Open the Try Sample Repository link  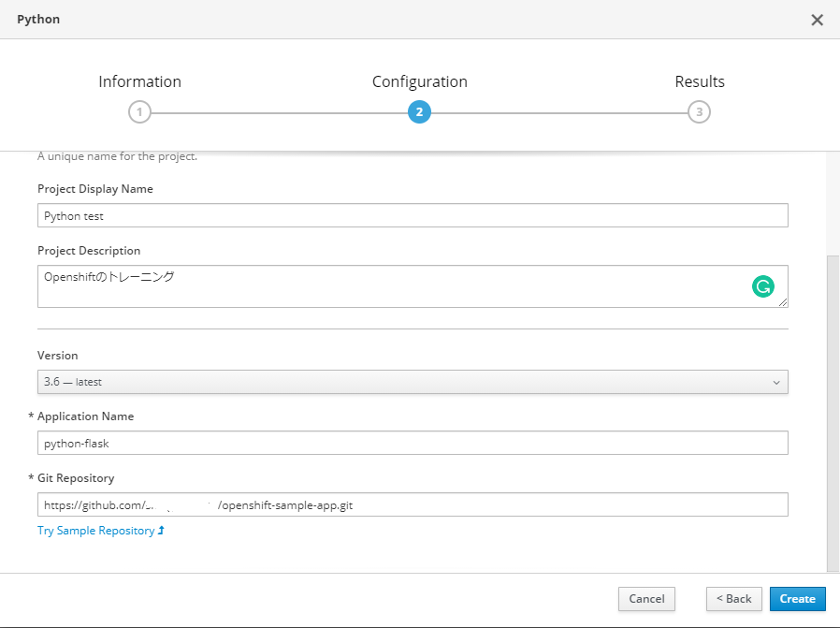[x=95, y=531]
